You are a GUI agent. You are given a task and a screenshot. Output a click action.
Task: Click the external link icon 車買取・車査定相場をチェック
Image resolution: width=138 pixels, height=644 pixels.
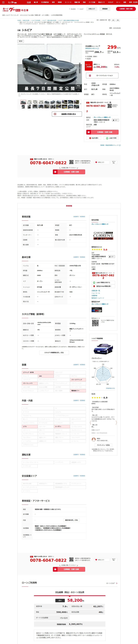[120, 145]
